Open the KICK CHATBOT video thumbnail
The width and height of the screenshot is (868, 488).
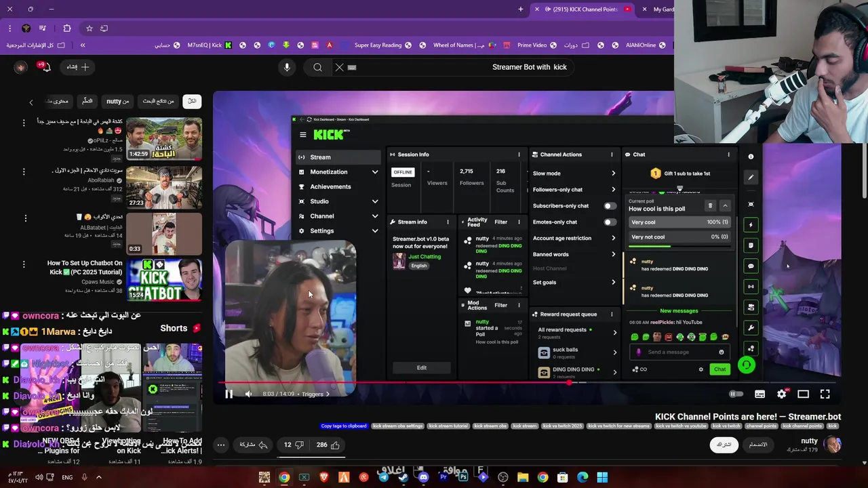(x=163, y=279)
